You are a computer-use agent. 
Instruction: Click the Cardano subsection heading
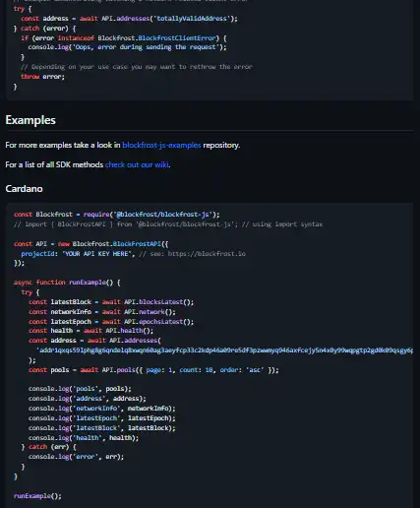(x=24, y=189)
